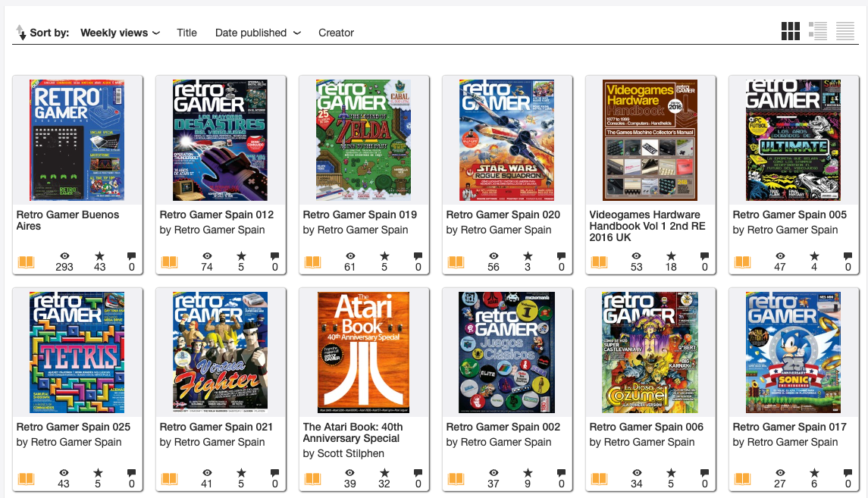Click the book icon on Spain 025 card
Screen dimensions: 868x498
click(x=26, y=478)
